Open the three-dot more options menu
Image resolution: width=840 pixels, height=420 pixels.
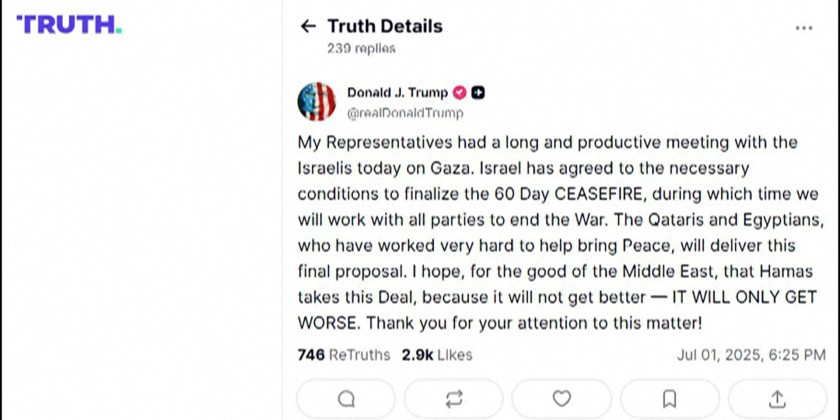click(x=804, y=28)
